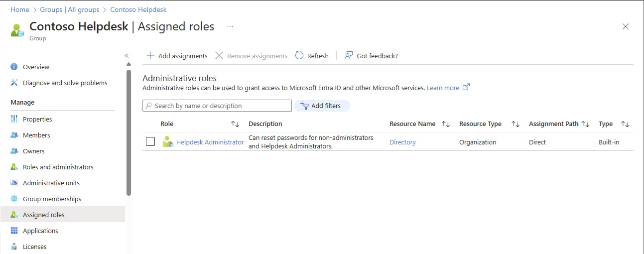This screenshot has width=644, height=254.
Task: Sort by Assignment Path column arrows
Action: tap(585, 124)
